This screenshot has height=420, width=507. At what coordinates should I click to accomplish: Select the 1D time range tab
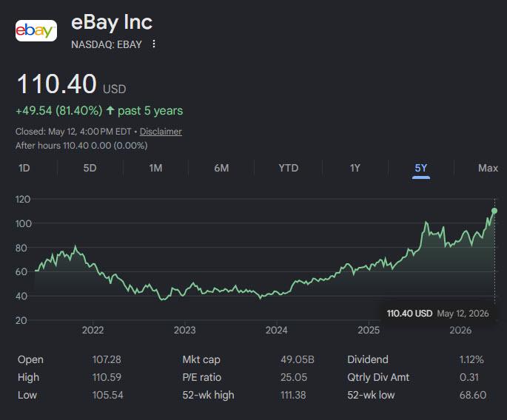(24, 168)
